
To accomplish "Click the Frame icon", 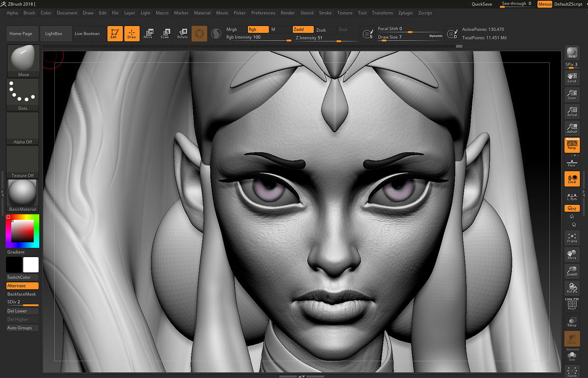I will click(572, 237).
